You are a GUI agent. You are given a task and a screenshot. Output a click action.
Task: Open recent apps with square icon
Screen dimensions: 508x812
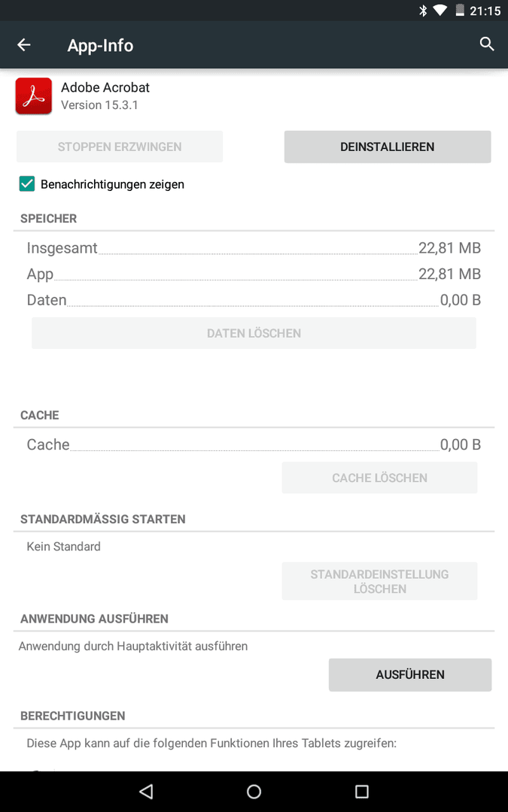pos(362,791)
